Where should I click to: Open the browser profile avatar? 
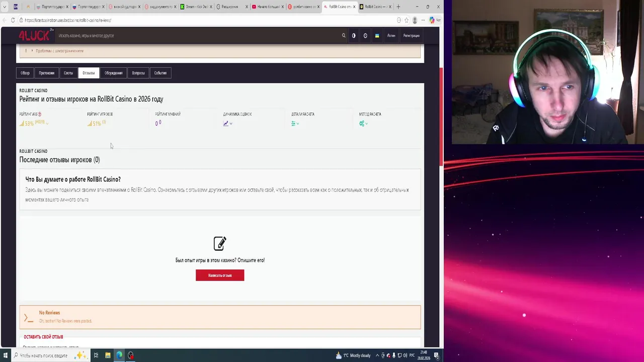point(415,20)
